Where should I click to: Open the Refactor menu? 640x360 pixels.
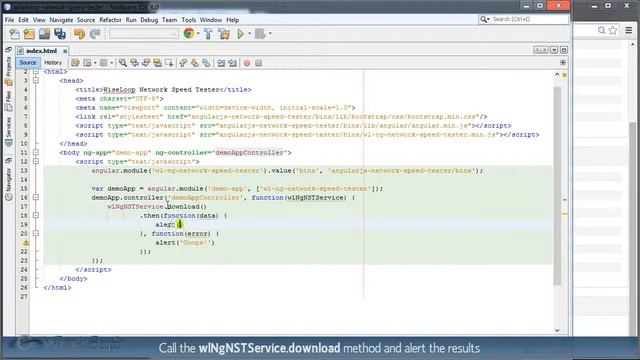pos(110,20)
